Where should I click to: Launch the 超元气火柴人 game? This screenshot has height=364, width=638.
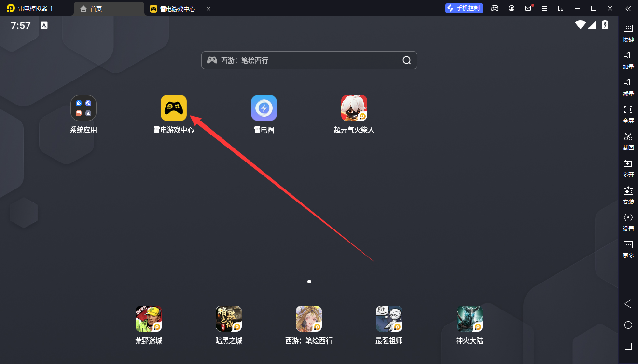click(354, 108)
